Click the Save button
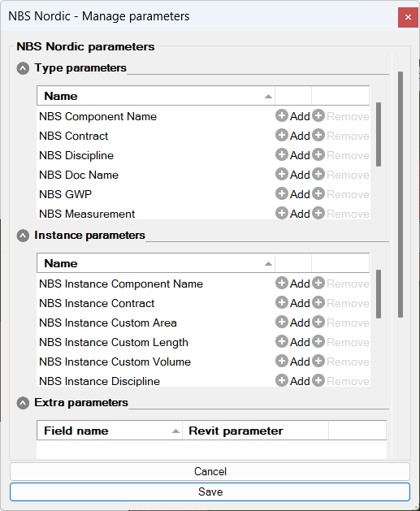 click(210, 492)
